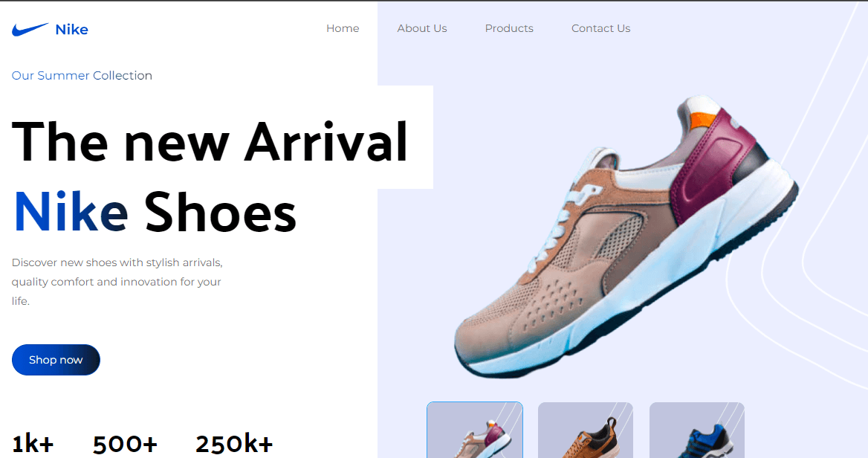
Task: Click the blue Nike brand name beside logo
Action: click(x=71, y=29)
